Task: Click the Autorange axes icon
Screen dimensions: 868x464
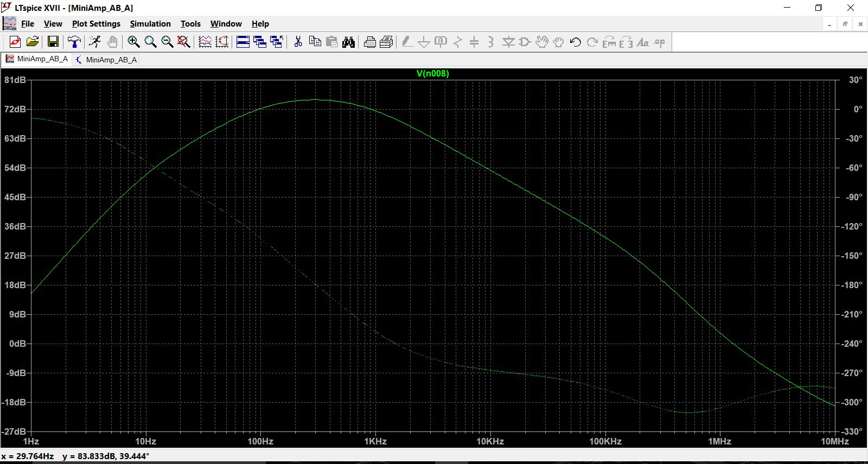Action: tap(205, 42)
